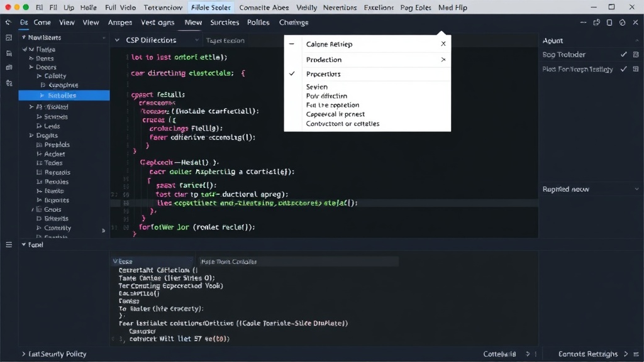
Task: Expand the Last Seurty Polity section
Action: coord(23,354)
